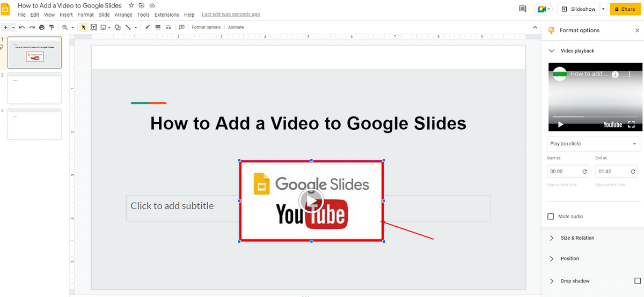Open the Slideshow options dropdown arrow
This screenshot has height=297, width=644.
pyautogui.click(x=604, y=9)
